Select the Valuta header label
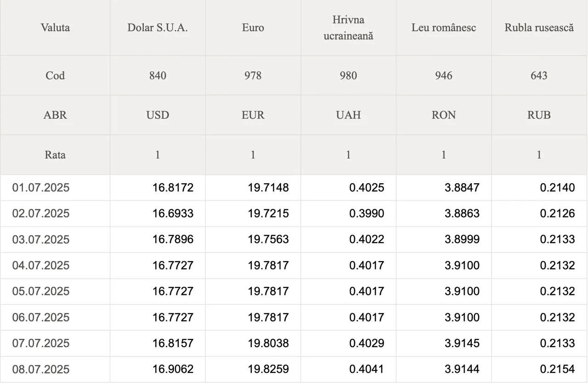This screenshot has width=588, height=383. pos(55,28)
